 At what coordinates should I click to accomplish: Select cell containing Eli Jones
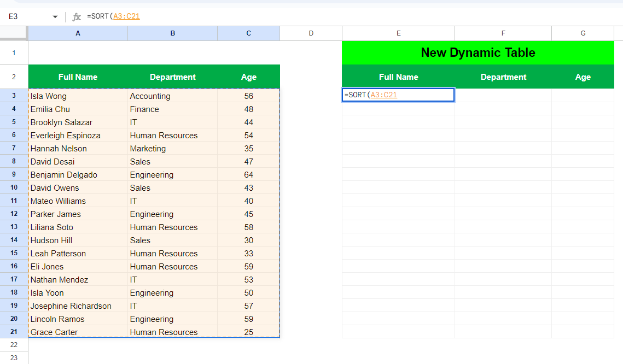[x=78, y=266]
